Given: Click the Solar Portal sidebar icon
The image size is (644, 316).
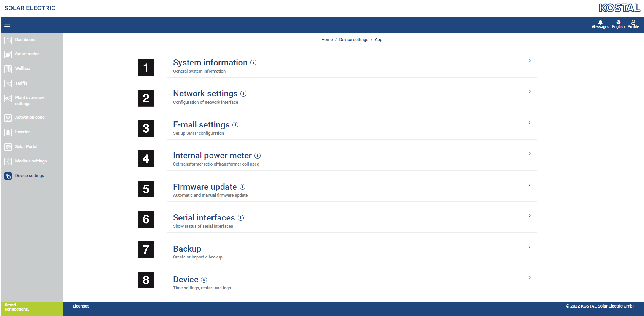Looking at the screenshot, I should [x=8, y=147].
